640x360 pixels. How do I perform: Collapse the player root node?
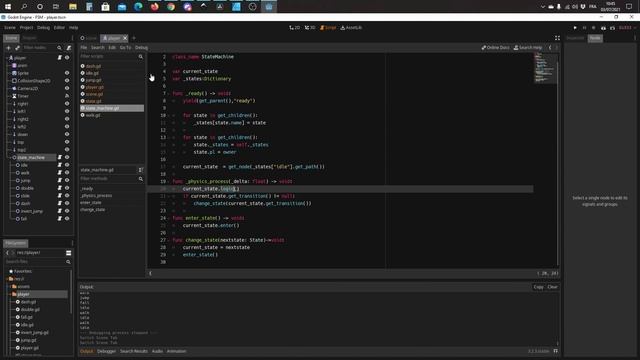7,58
